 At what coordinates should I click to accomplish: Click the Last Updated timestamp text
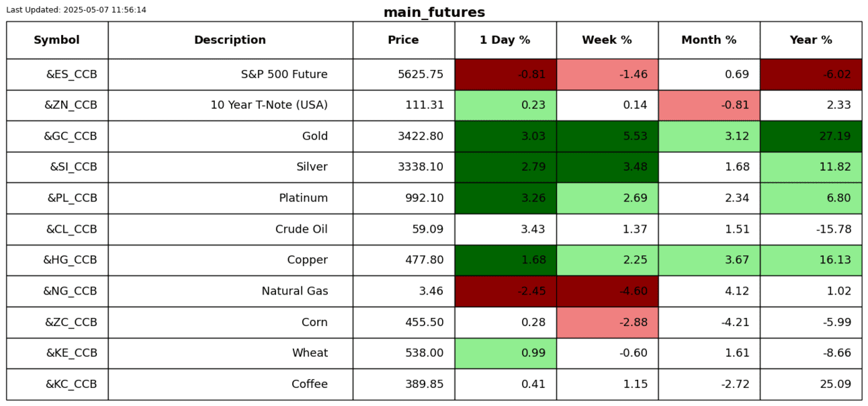(x=76, y=10)
